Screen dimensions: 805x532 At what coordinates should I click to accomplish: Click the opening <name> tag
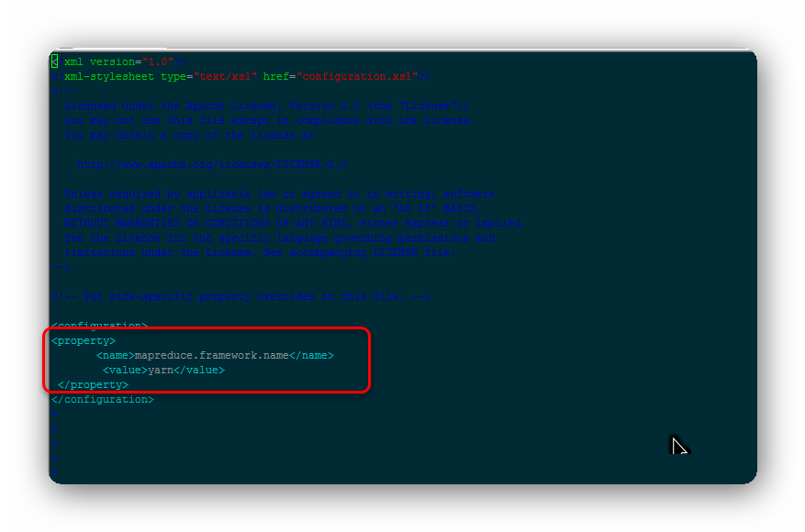[116, 356]
